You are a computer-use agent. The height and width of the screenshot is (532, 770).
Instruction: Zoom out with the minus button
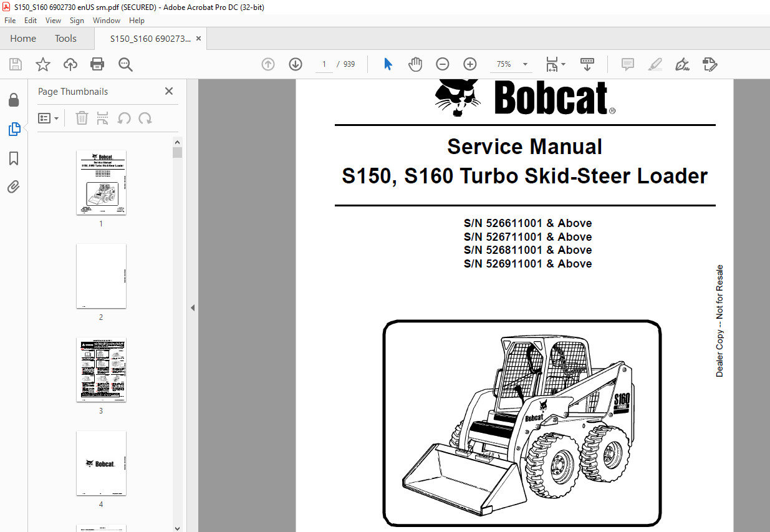click(x=443, y=64)
